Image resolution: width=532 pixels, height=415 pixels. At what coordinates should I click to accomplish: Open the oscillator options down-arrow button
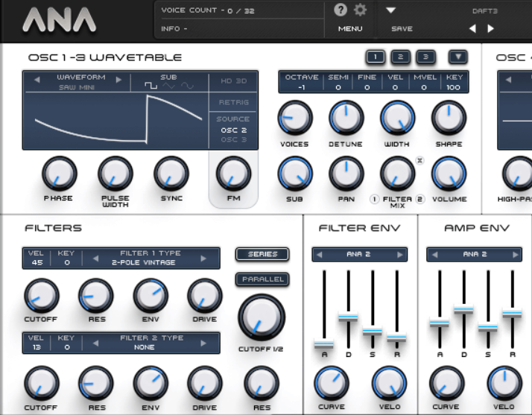tap(458, 57)
